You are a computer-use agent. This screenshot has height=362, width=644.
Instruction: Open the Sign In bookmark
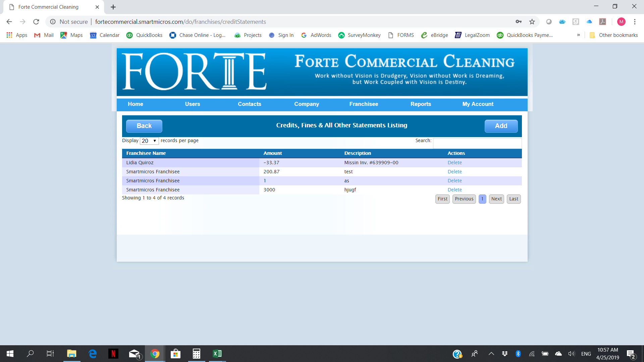(x=281, y=35)
